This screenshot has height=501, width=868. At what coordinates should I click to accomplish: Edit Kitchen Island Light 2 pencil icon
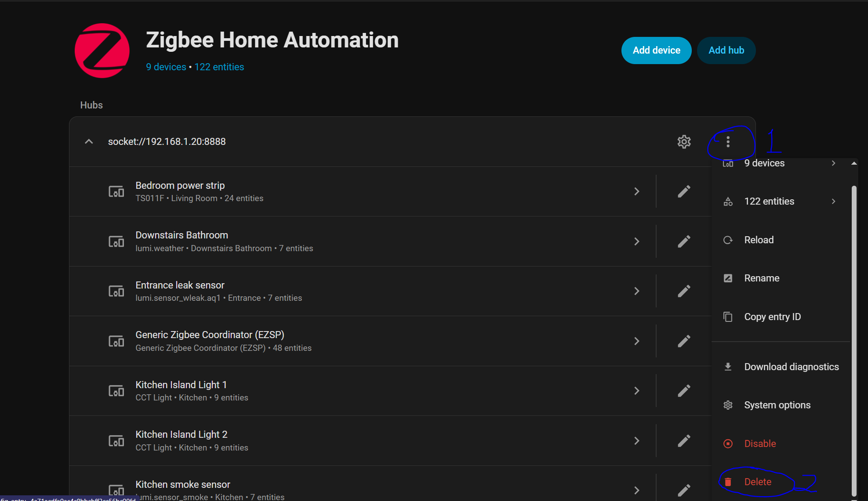pyautogui.click(x=684, y=441)
